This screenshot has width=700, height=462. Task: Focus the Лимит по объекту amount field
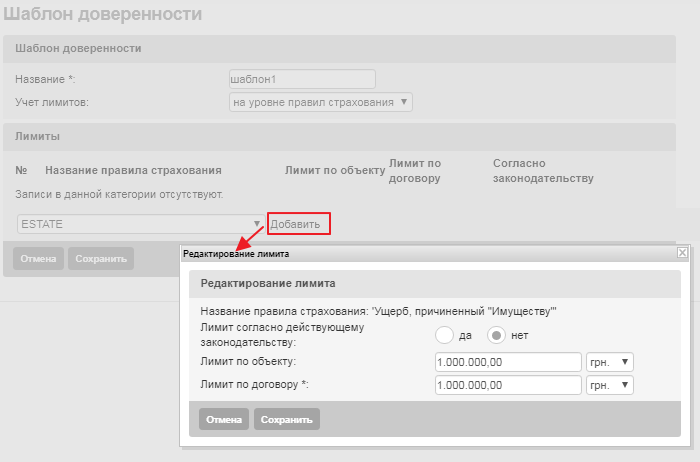pos(508,362)
